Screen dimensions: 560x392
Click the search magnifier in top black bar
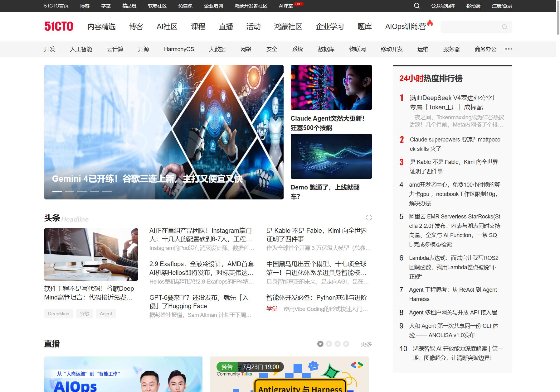(x=417, y=6)
